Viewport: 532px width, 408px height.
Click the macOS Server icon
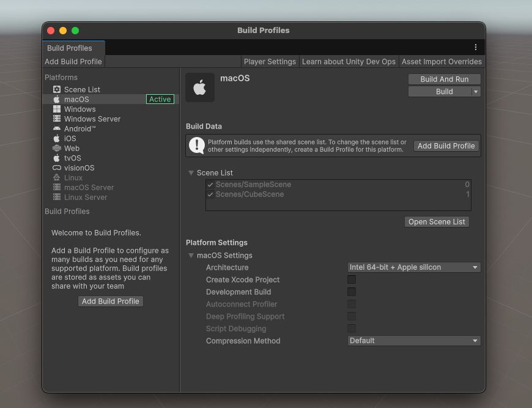57,187
